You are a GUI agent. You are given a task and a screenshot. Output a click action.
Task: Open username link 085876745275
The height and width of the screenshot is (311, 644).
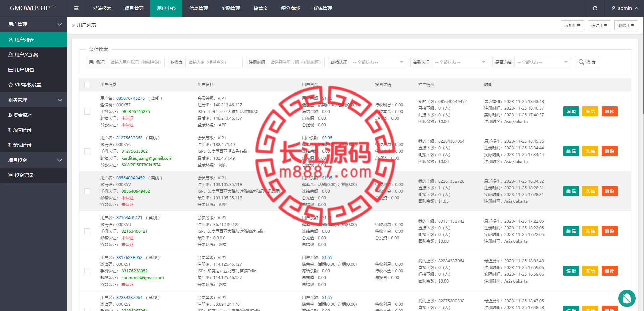click(x=130, y=98)
